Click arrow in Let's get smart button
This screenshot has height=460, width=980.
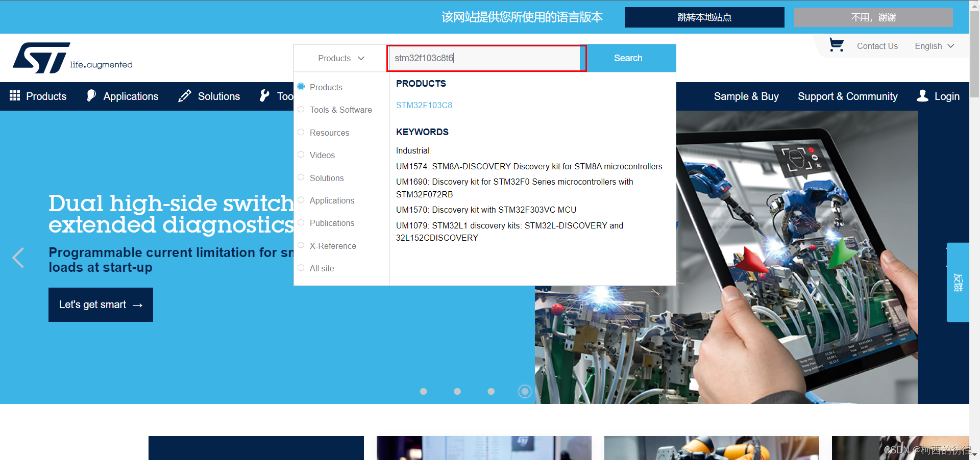pos(137,305)
